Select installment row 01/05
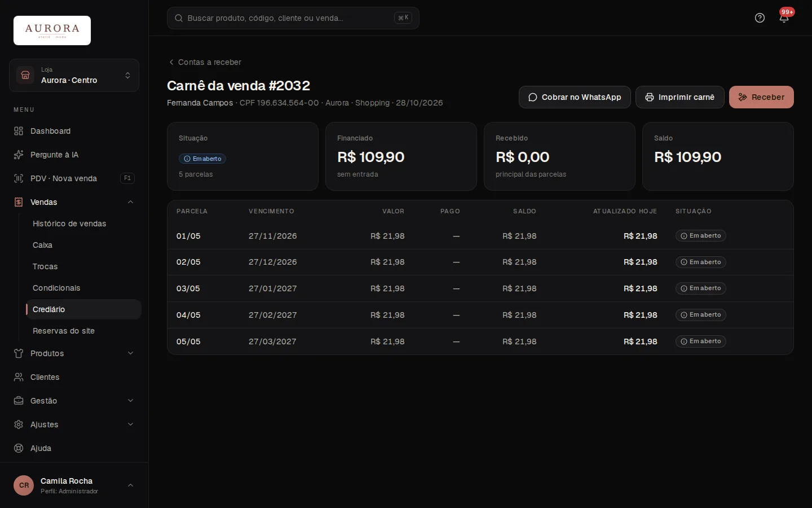Viewport: 812px width, 508px height. click(x=480, y=236)
